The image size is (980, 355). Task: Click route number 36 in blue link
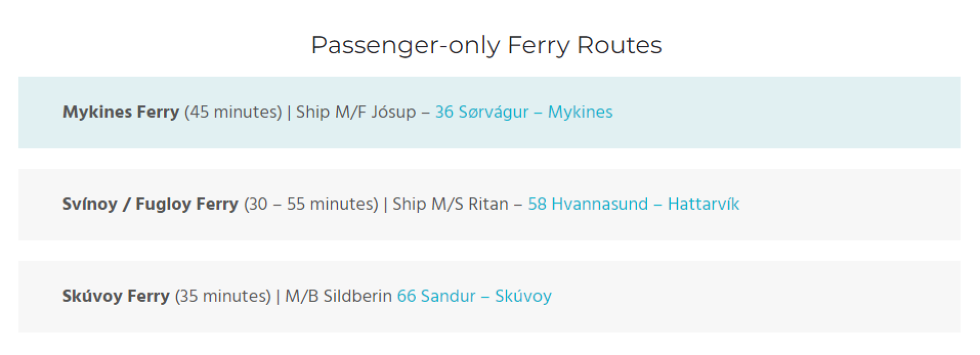pos(444,112)
